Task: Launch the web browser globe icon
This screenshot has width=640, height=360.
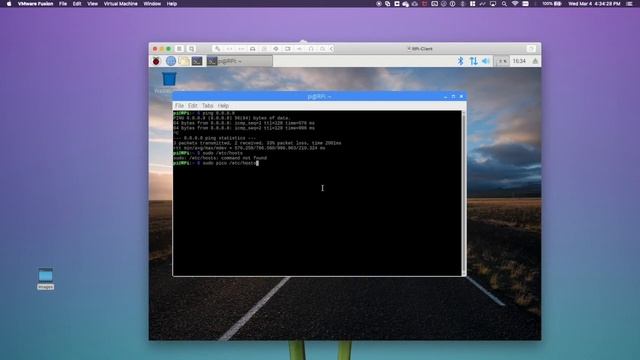Action: coord(171,61)
